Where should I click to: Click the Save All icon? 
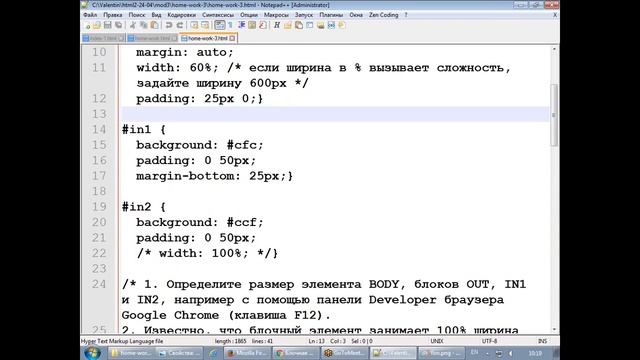click(118, 25)
